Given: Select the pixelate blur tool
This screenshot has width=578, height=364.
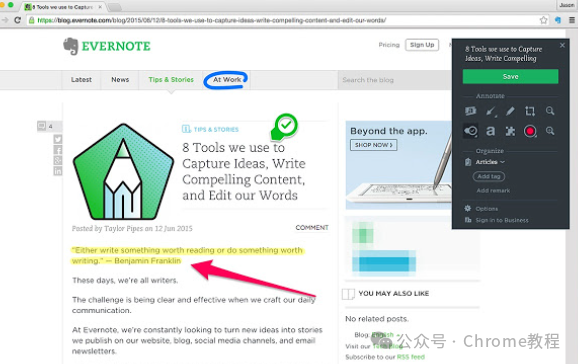Looking at the screenshot, I should [510, 131].
